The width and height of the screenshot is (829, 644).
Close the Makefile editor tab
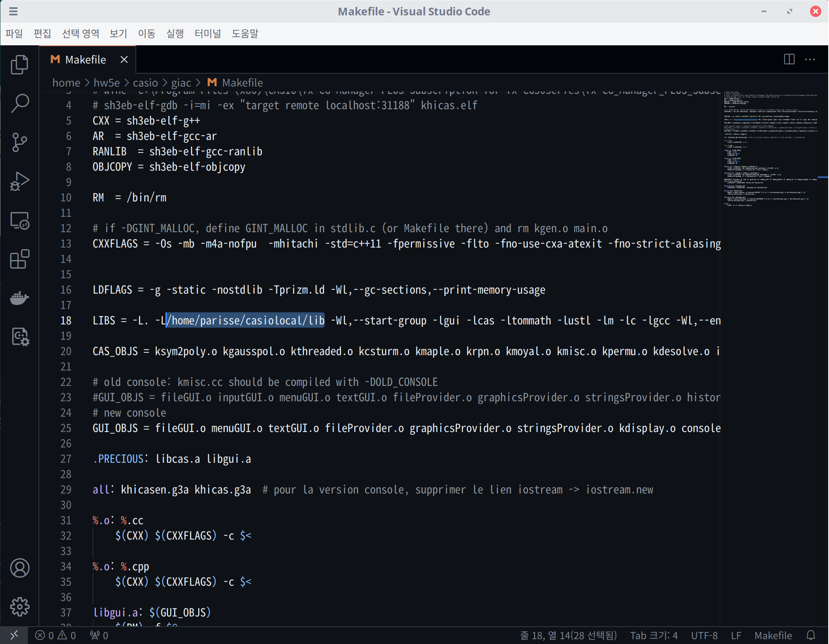pos(124,60)
